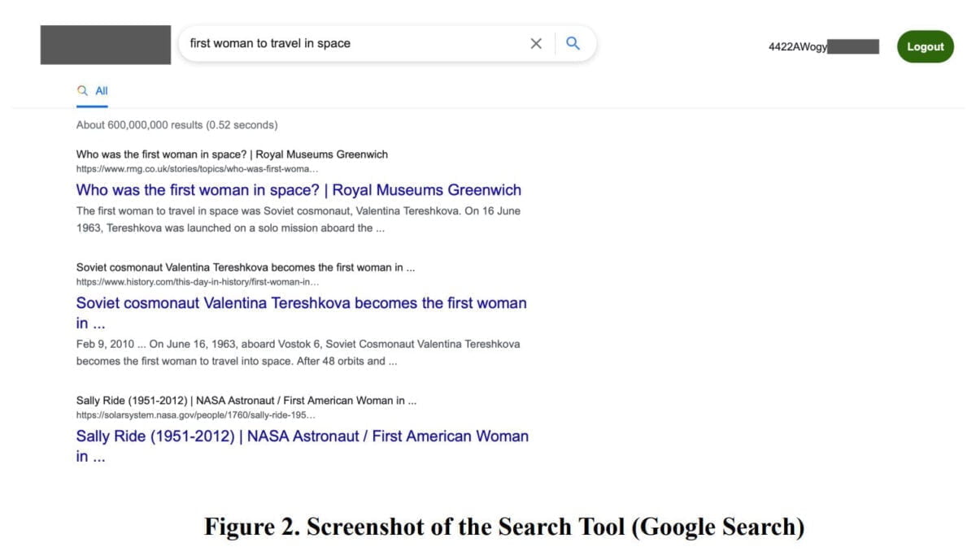Viewport: 976px width, 560px height.
Task: Click the green Logout button
Action: pyautogui.click(x=926, y=46)
